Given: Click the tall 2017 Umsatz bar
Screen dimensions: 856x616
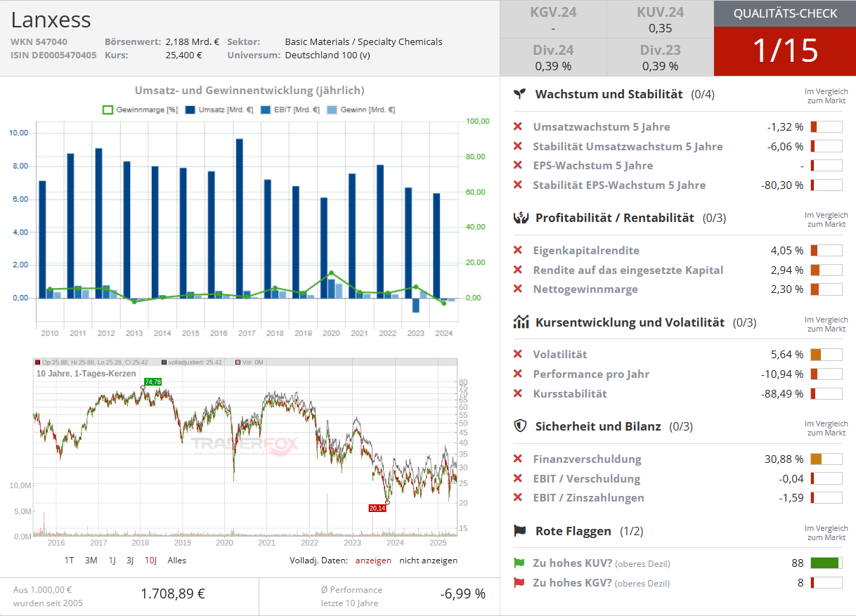Looking at the screenshot, I should click(240, 218).
